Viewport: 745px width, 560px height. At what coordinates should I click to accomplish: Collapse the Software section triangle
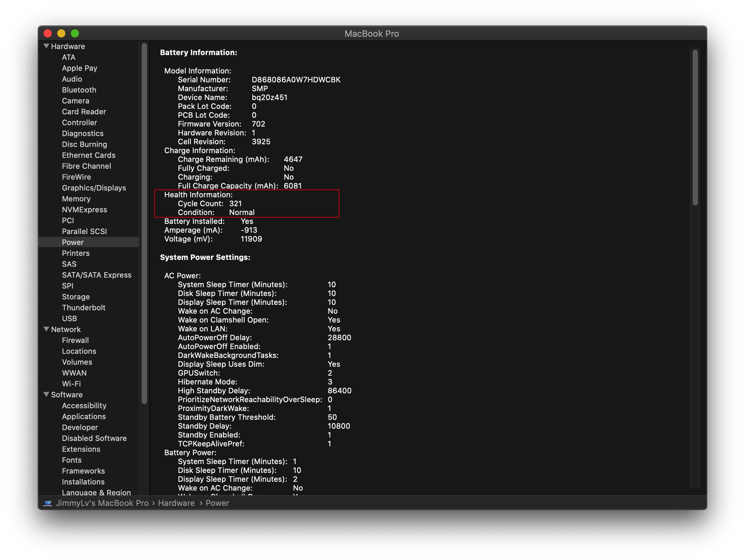(46, 394)
